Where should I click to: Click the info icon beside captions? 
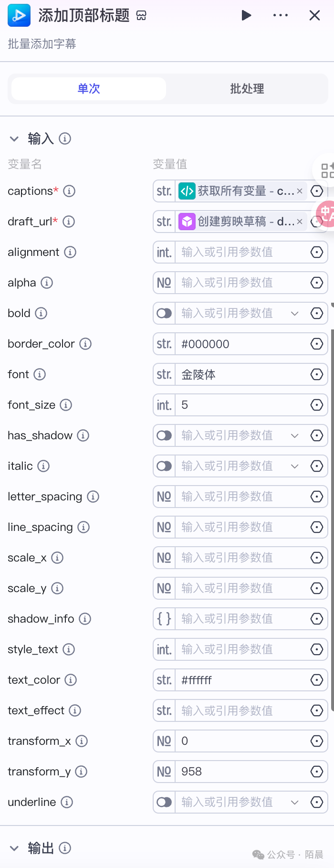pos(69,191)
